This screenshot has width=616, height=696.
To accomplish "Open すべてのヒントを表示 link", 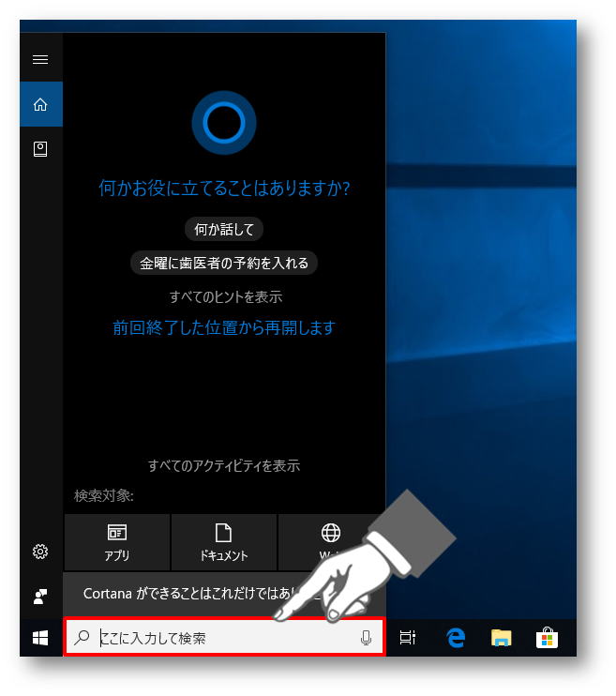I will point(225,296).
